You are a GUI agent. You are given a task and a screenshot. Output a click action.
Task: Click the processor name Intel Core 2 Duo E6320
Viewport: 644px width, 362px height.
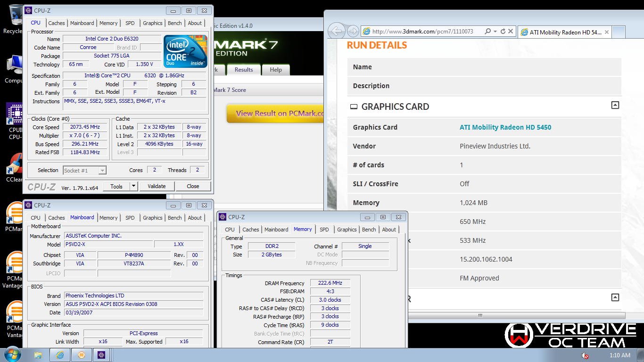[112, 39]
